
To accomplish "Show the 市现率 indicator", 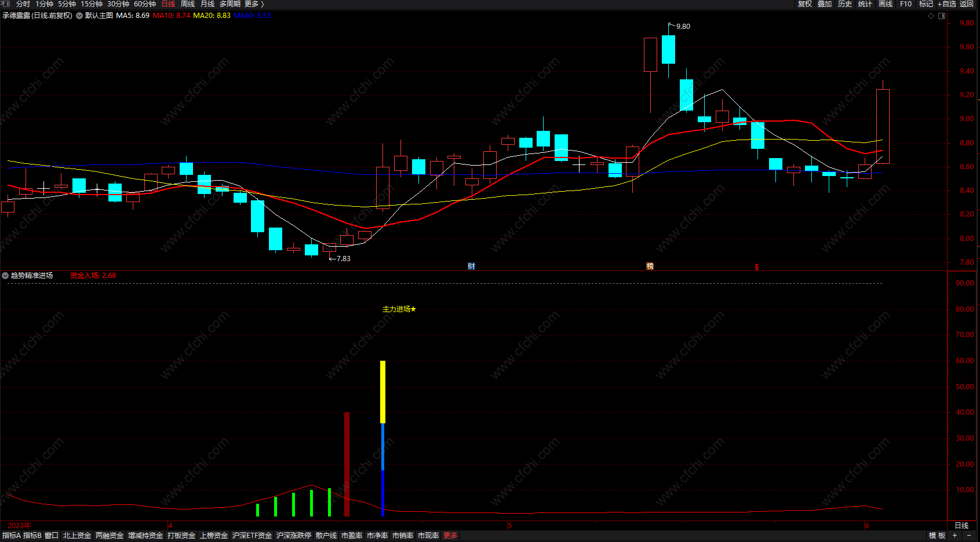I will 428,536.
